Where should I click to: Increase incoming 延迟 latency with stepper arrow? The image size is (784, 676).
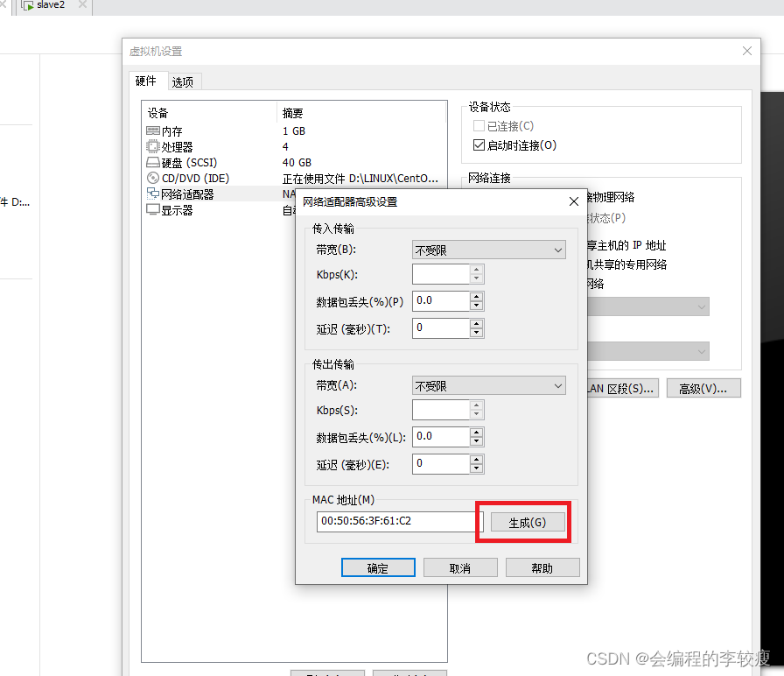coord(477,324)
